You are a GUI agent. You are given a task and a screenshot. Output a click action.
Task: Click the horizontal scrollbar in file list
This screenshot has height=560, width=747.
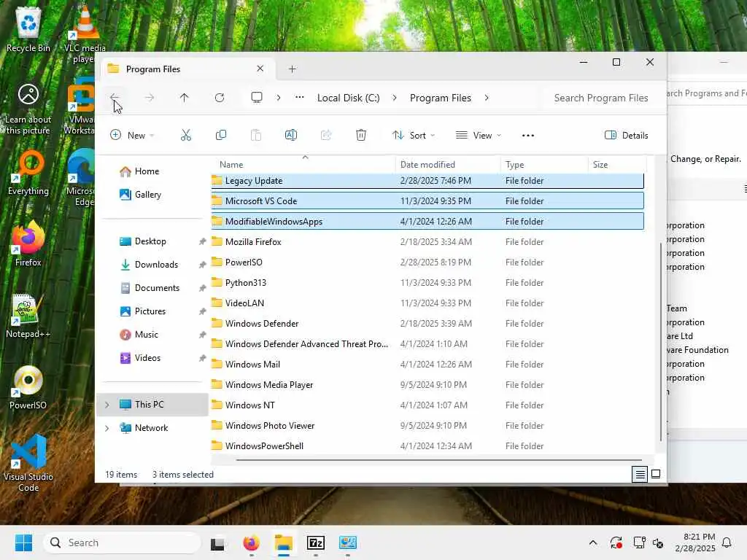click(438, 460)
